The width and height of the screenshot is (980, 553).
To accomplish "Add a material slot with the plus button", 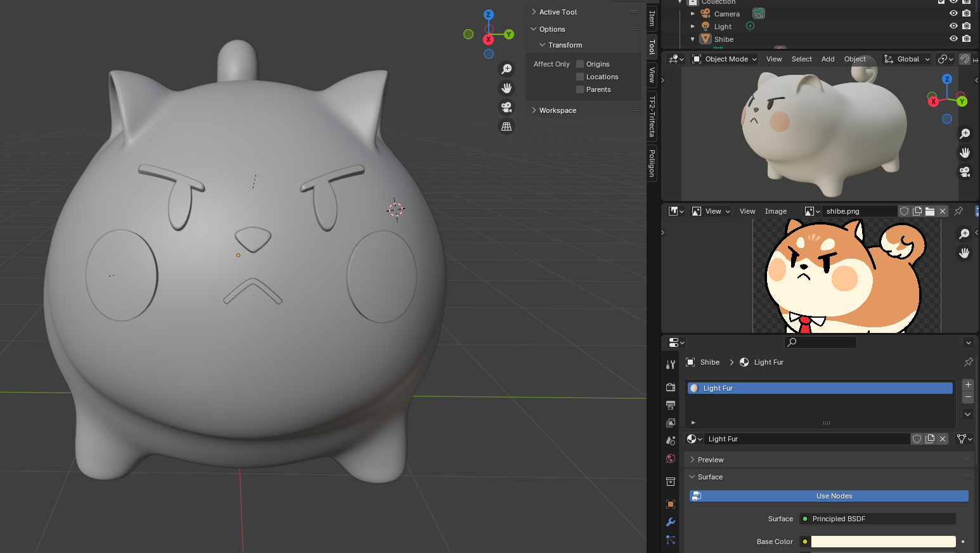I will [x=968, y=384].
